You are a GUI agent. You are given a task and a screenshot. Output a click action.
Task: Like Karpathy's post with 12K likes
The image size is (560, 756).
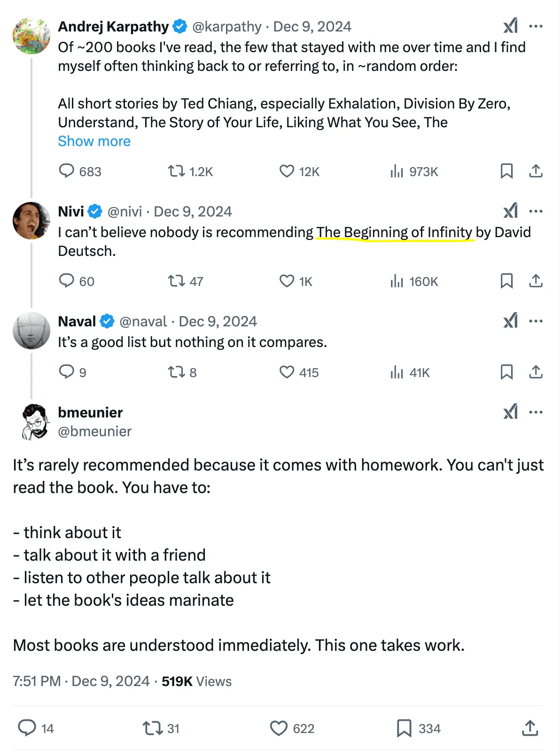(x=299, y=171)
